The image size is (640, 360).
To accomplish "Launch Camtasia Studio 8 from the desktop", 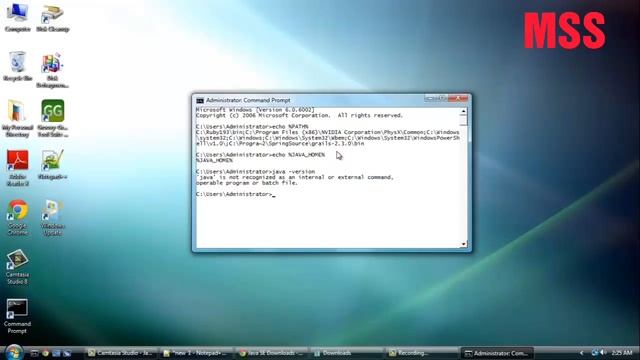I will coord(17,267).
